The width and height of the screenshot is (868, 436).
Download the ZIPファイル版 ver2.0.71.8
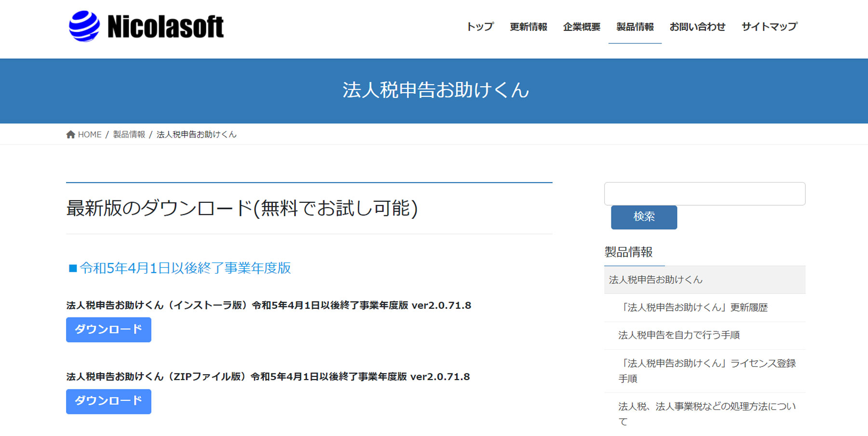108,401
